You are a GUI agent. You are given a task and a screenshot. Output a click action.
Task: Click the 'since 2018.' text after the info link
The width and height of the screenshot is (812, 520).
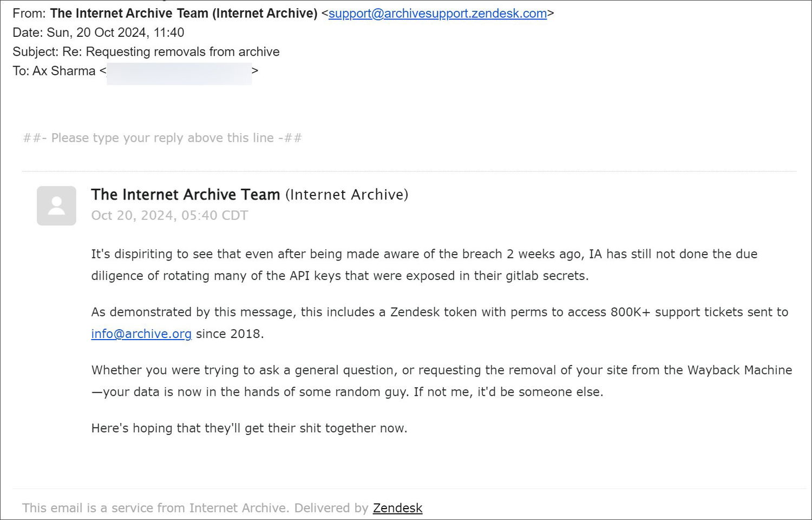[x=230, y=334]
